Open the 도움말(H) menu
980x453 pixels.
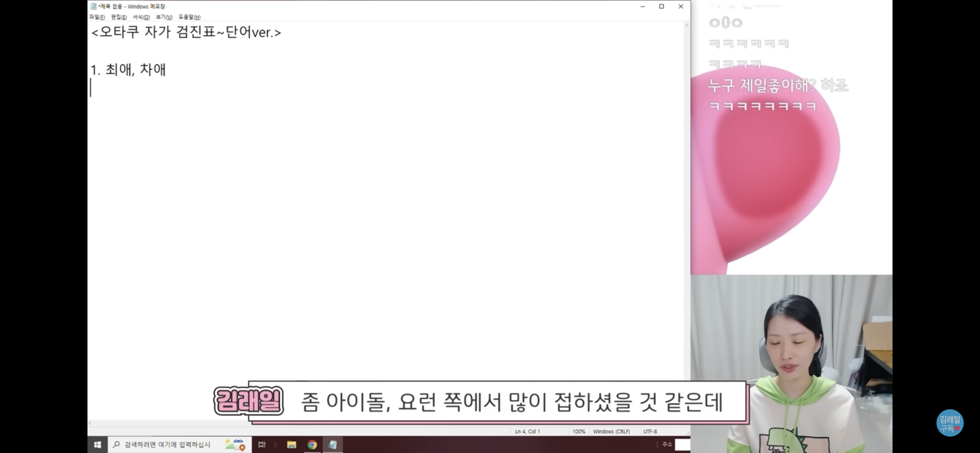tap(189, 17)
